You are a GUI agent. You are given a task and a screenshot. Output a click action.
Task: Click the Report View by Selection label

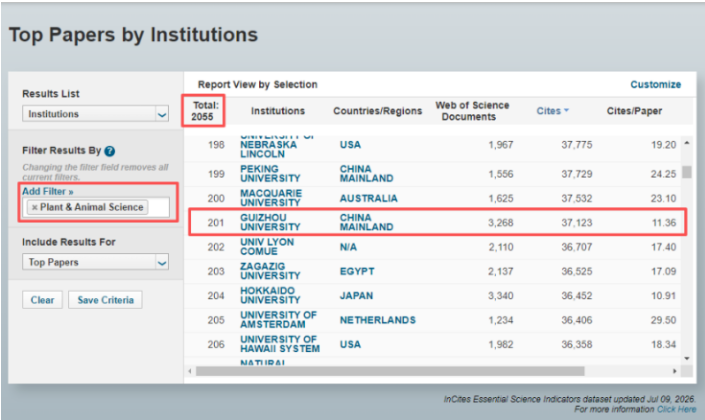click(258, 85)
